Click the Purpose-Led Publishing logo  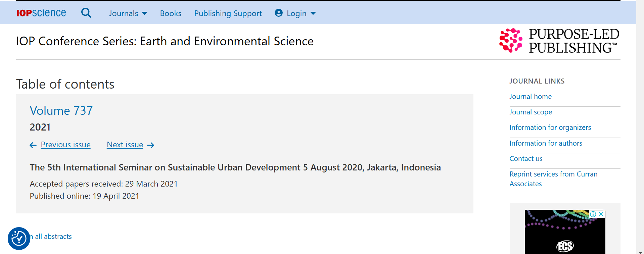[559, 41]
